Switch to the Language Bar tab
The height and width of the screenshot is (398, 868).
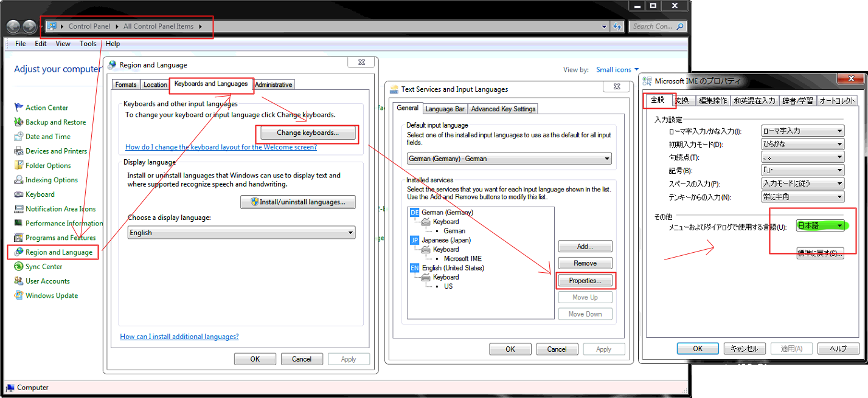tap(445, 109)
